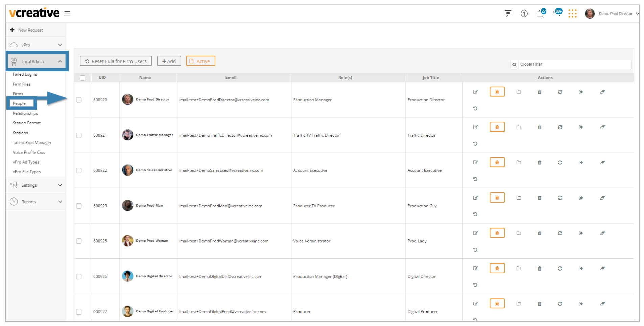The width and height of the screenshot is (644, 326).
Task: Delete Demo Prod Director with trash icon
Action: click(539, 92)
